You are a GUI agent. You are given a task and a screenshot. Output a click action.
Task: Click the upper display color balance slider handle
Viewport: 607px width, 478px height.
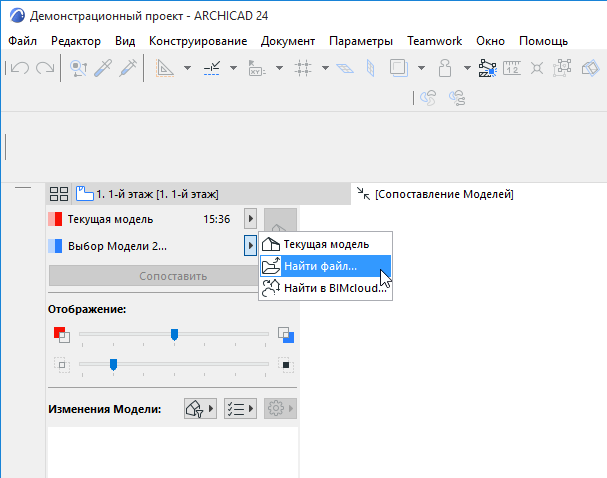pos(174,335)
